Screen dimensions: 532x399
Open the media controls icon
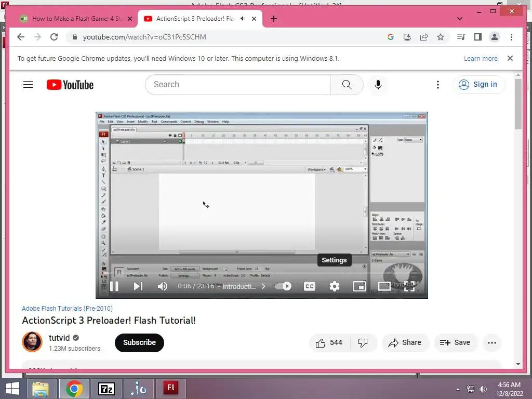click(461, 37)
